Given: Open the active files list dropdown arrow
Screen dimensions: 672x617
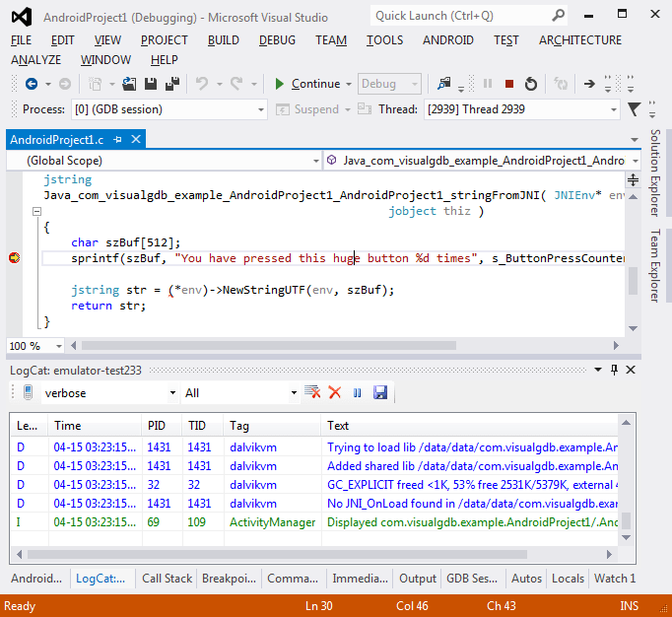Looking at the screenshot, I should 635,140.
